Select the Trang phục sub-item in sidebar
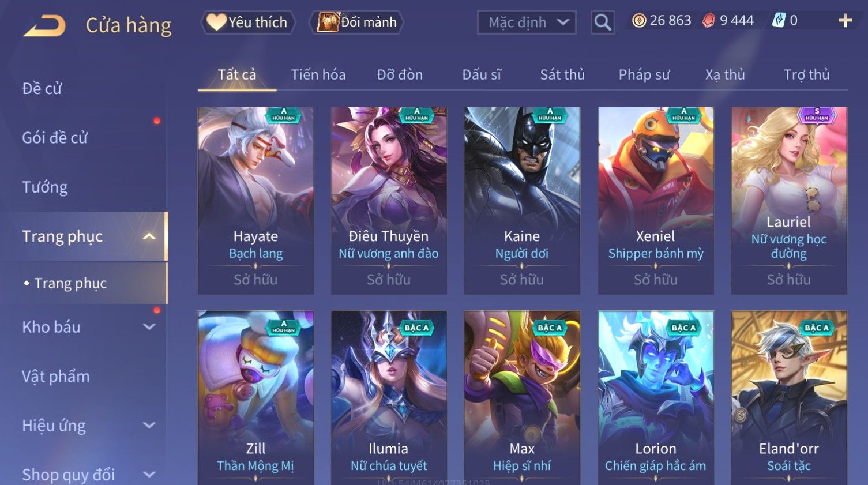Viewport: 868px width, 485px height. coord(70,283)
